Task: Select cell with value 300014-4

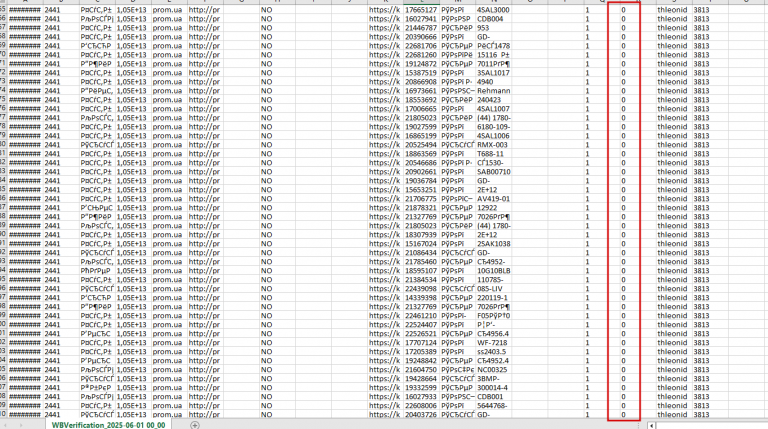Action: pos(493,387)
